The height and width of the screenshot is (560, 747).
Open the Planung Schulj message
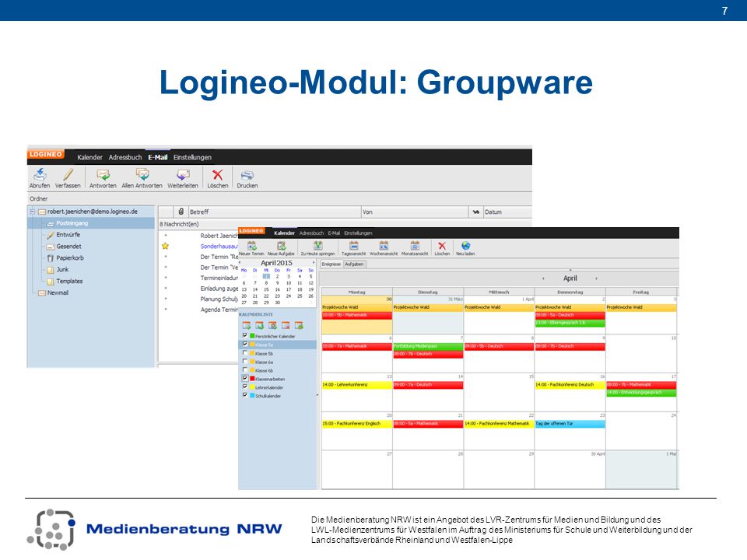pos(219,299)
